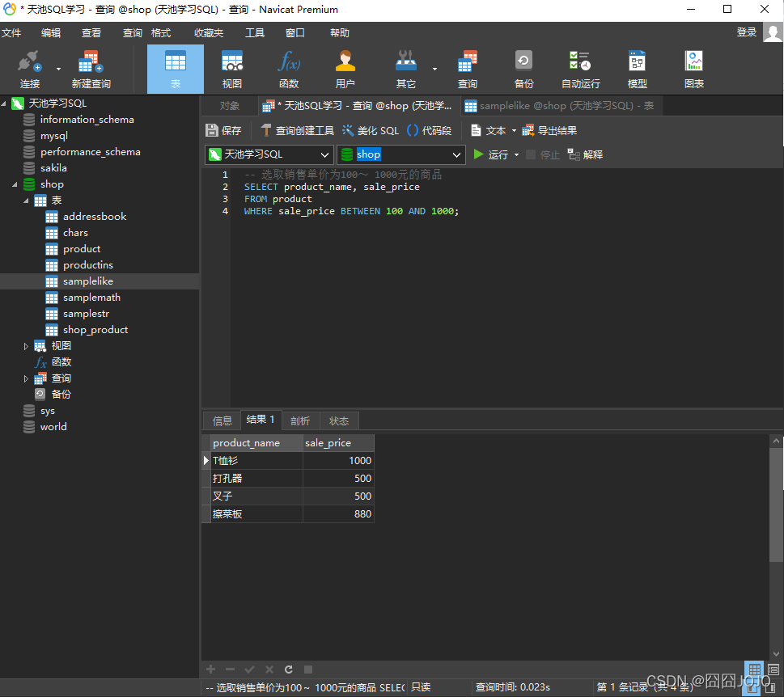Screen dimensions: 784x697
Task: Switch to the 对象 tab
Action: 230,106
